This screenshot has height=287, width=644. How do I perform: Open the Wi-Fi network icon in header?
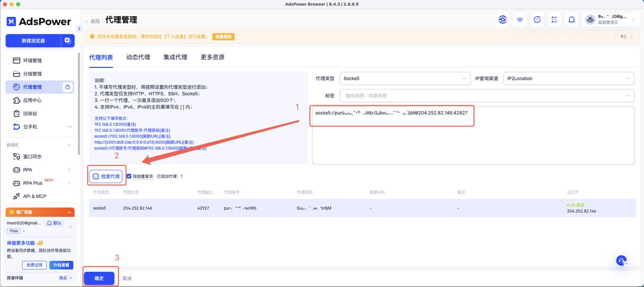click(x=520, y=20)
